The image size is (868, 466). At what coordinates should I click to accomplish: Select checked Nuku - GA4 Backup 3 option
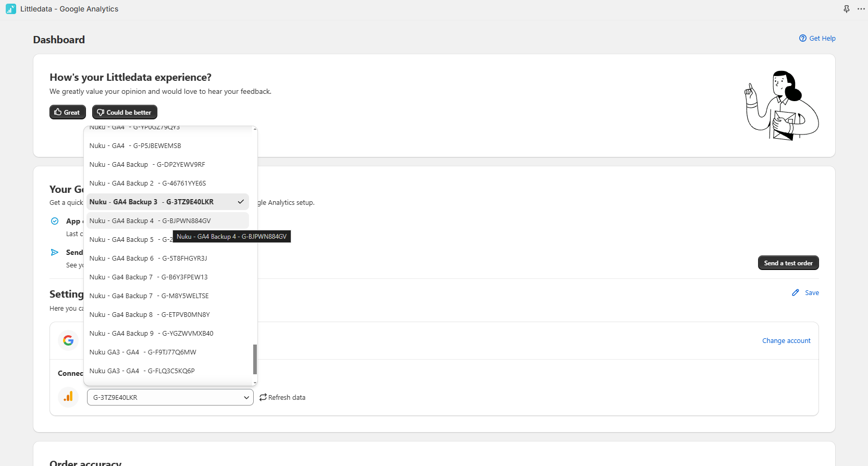click(168, 202)
